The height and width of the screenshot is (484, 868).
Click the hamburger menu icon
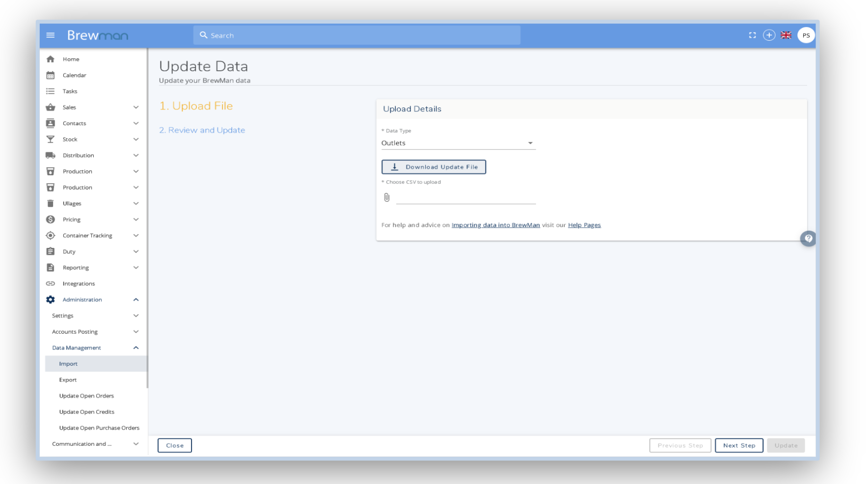(x=50, y=35)
